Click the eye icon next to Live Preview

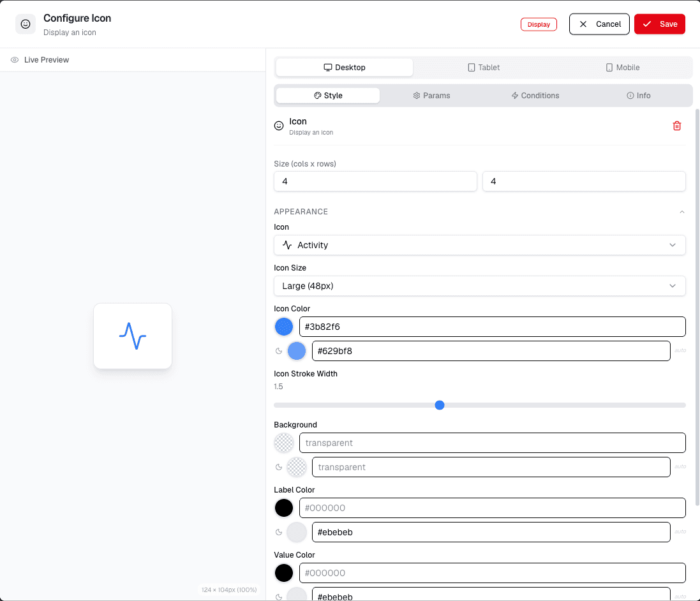pos(15,60)
